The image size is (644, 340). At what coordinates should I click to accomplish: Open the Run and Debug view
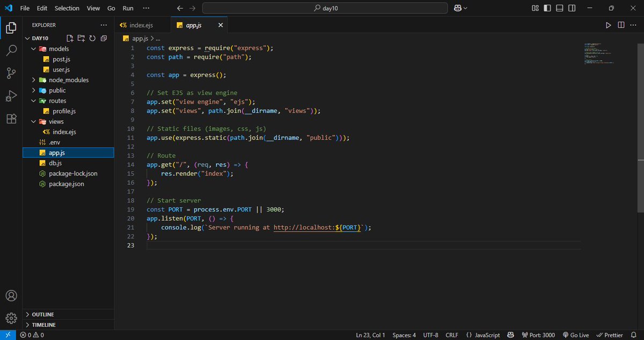(11, 96)
